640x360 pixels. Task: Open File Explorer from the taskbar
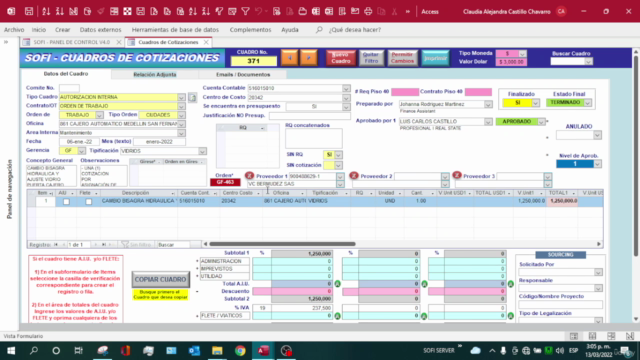217,351
